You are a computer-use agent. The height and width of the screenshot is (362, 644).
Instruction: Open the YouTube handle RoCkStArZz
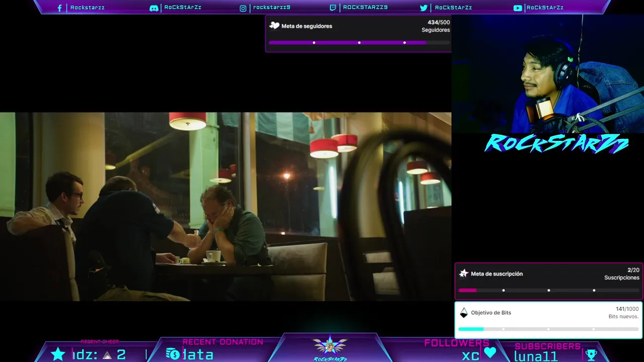click(545, 8)
